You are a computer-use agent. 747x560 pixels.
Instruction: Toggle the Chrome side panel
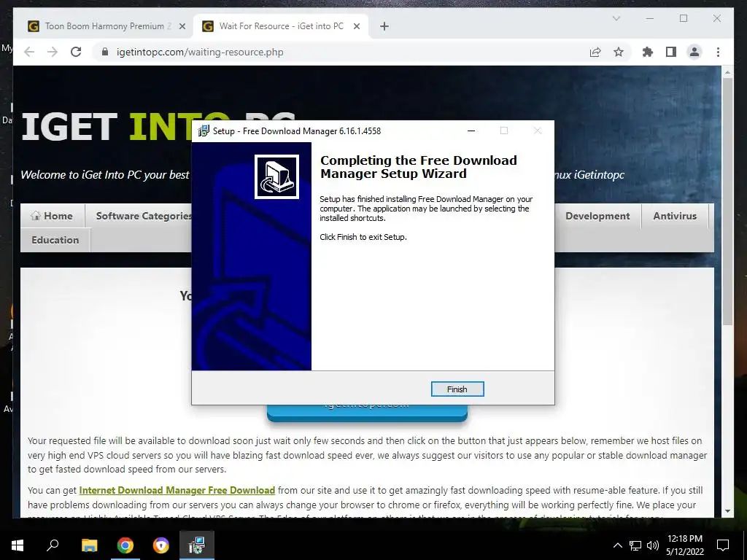coord(671,52)
